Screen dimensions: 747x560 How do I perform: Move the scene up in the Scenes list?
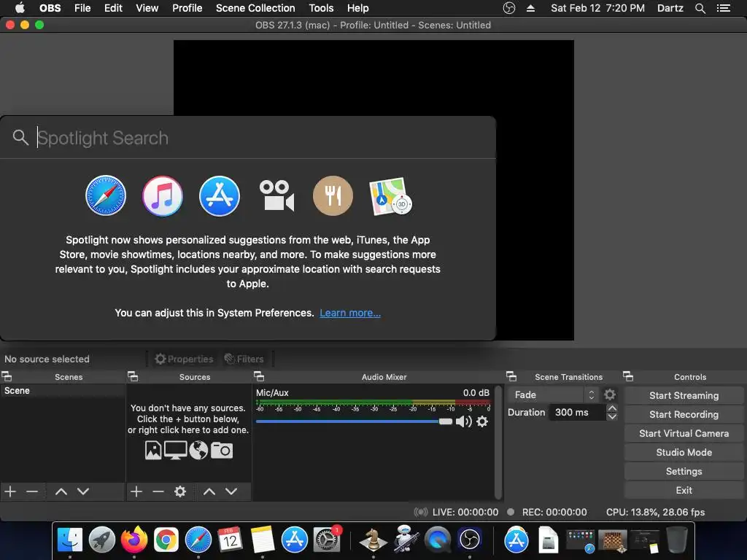coord(61,491)
